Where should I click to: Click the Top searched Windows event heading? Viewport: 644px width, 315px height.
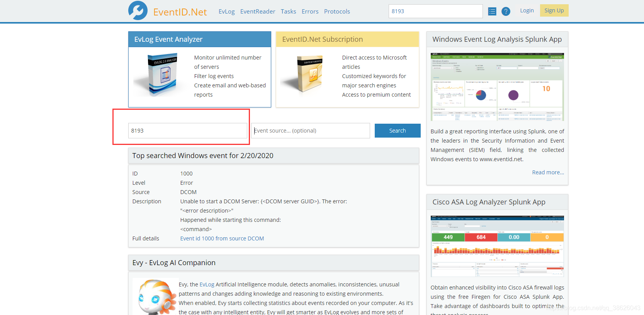[x=203, y=156]
